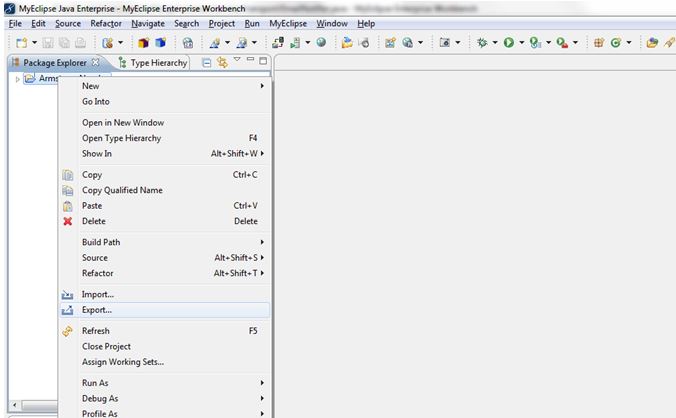This screenshot has width=676, height=418.
Task: Open dropdown arrow next to New Java Class icon
Action: click(629, 42)
